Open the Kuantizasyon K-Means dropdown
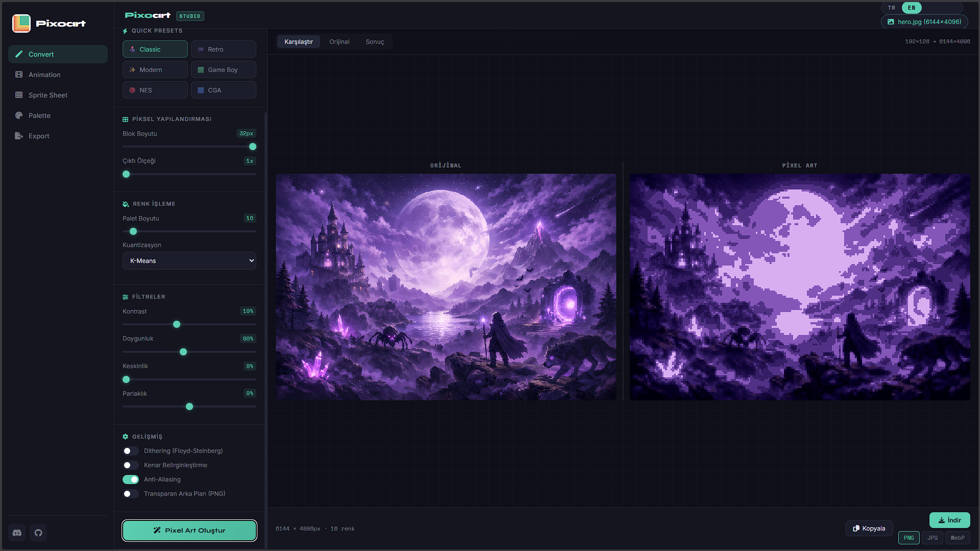 [189, 260]
